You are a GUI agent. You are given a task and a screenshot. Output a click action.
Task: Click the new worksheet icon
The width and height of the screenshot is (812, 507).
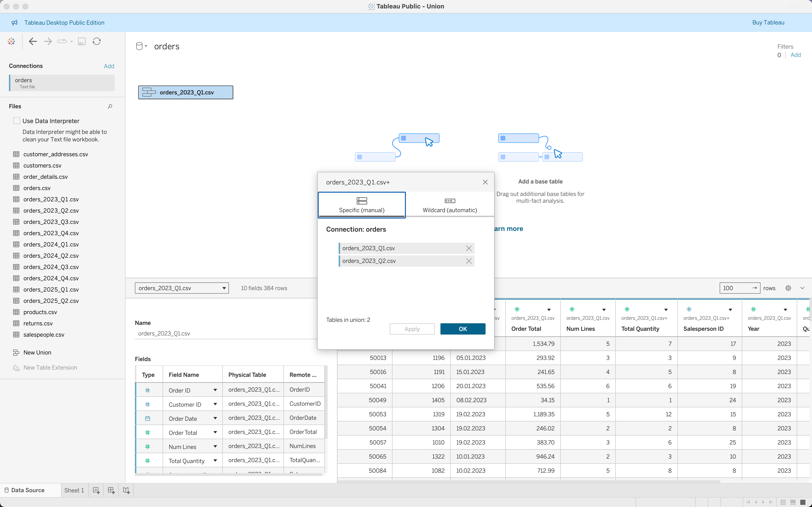[96, 490]
